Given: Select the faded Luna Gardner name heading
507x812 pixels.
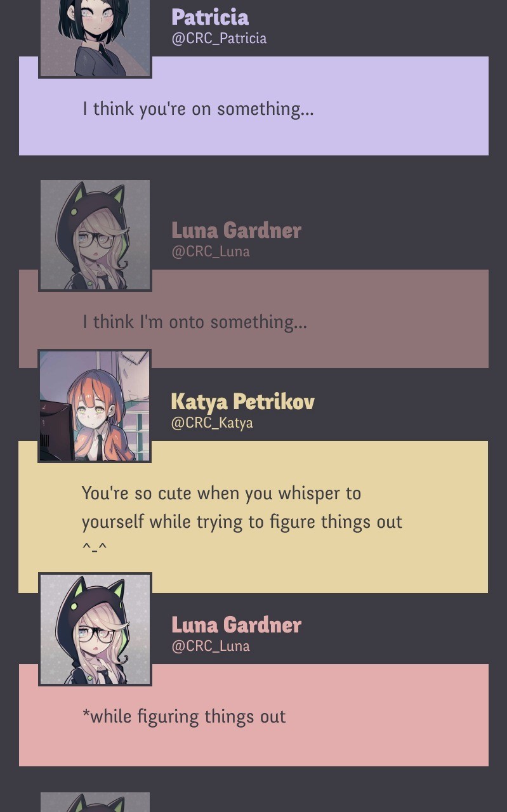Looking at the screenshot, I should [x=236, y=230].
